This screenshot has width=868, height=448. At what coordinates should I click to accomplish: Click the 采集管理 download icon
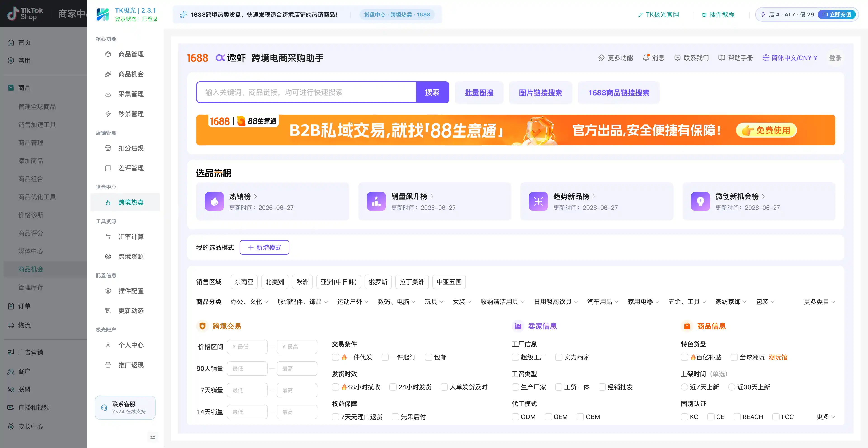pos(108,94)
